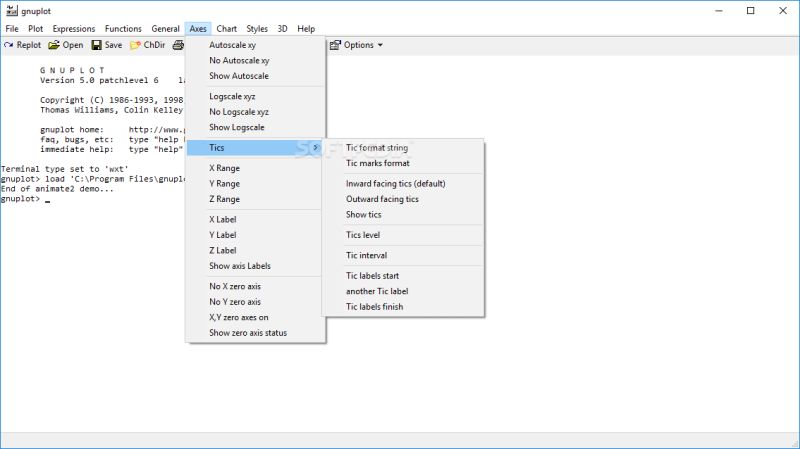Click "End of animate2 demo..." text

57,189
